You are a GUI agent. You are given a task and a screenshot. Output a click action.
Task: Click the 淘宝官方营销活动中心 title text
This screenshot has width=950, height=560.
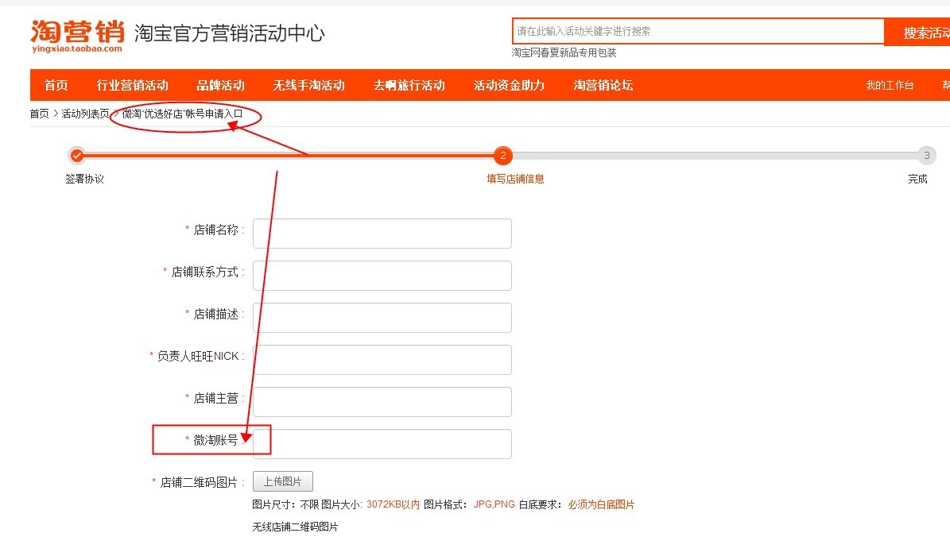coord(230,33)
